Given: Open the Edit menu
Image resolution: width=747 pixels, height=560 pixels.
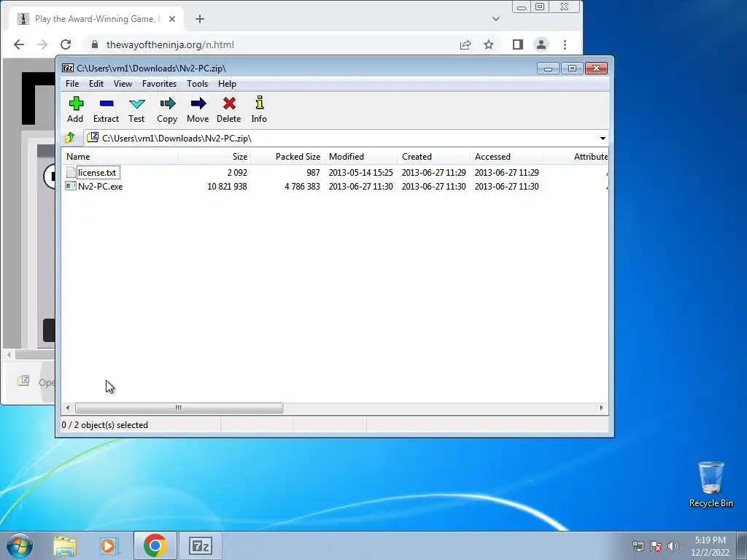Looking at the screenshot, I should point(96,84).
